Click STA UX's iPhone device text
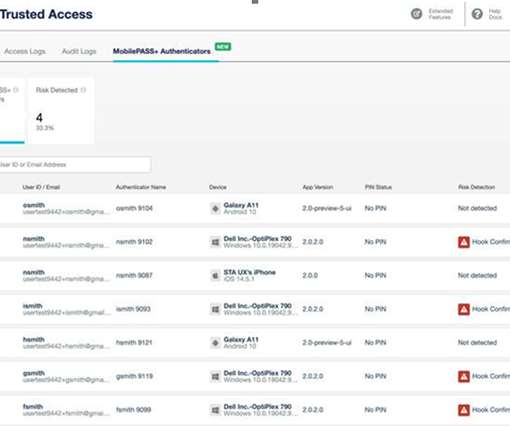 click(x=249, y=272)
